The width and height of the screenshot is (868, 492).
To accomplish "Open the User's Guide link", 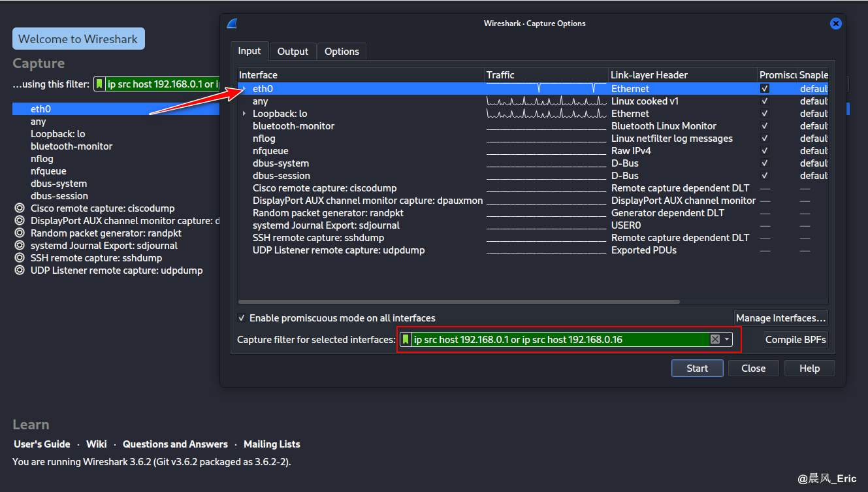I will [42, 444].
